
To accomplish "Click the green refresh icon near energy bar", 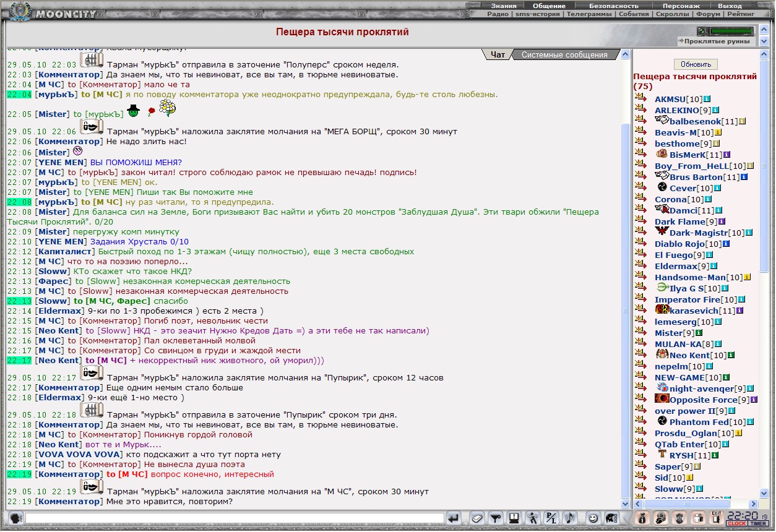I will (x=701, y=31).
